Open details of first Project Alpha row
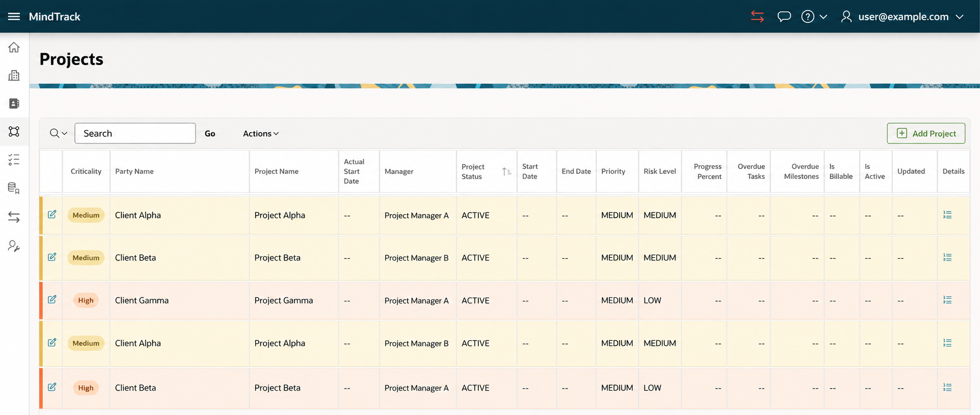 pos(947,215)
